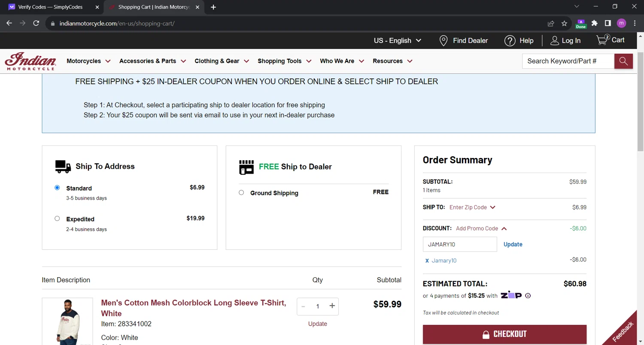Expand Who We Are menu
The image size is (644, 345).
pos(342,61)
